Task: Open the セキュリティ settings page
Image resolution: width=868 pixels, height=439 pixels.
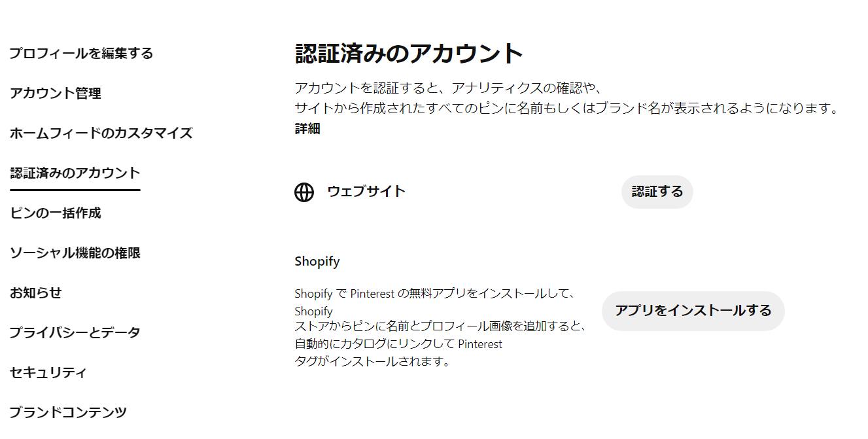Action: pyautogui.click(x=48, y=372)
